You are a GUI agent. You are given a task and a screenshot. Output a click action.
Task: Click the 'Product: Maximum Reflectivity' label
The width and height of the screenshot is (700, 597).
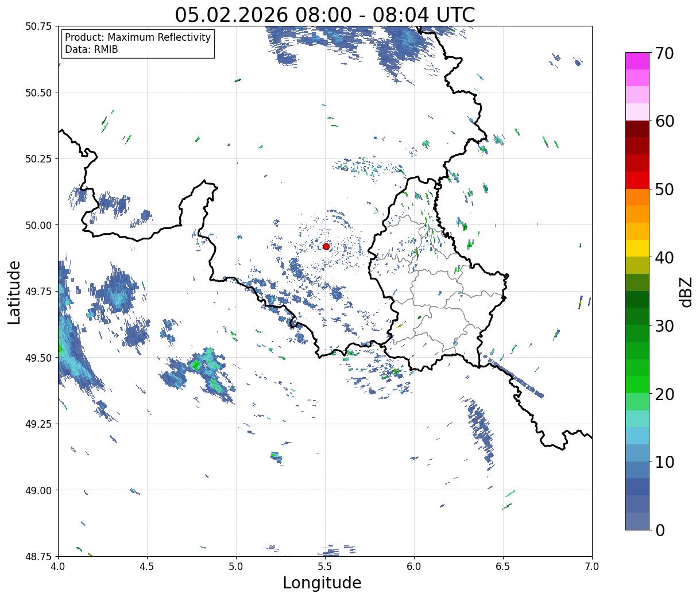[138, 37]
